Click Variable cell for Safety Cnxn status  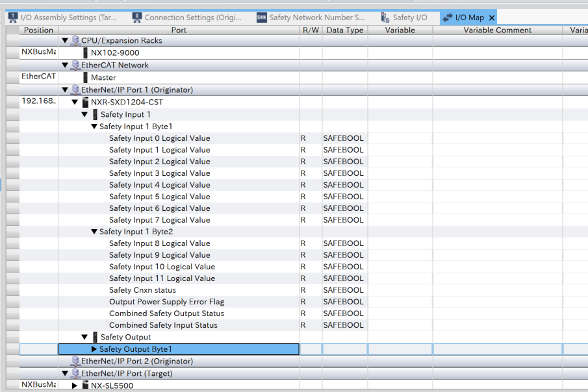[x=400, y=290]
